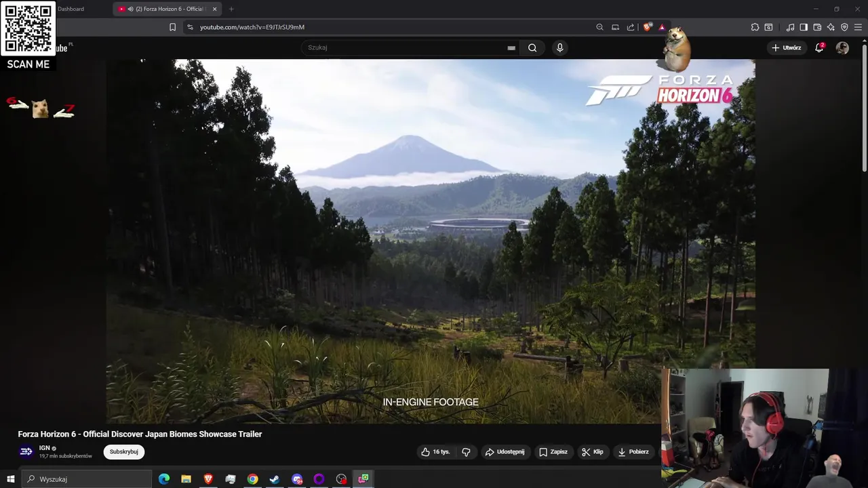Screen dimensions: 868x488
Task: Open the on-screen keyboard in YouTube search
Action: pyautogui.click(x=511, y=47)
